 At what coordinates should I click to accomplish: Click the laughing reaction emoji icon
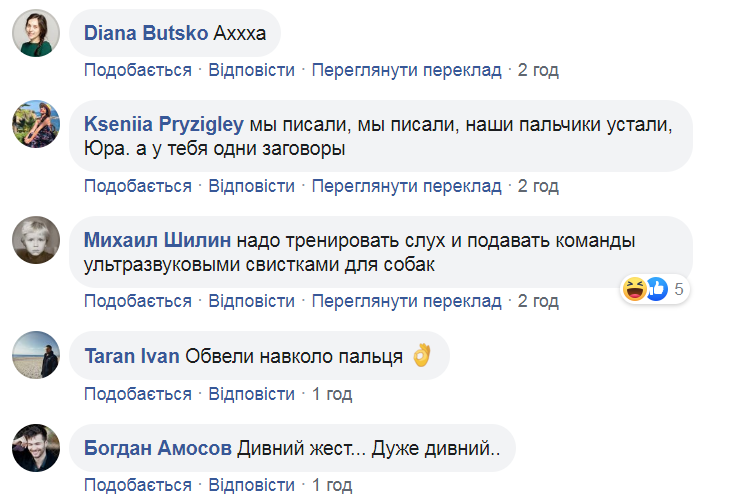coord(634,289)
